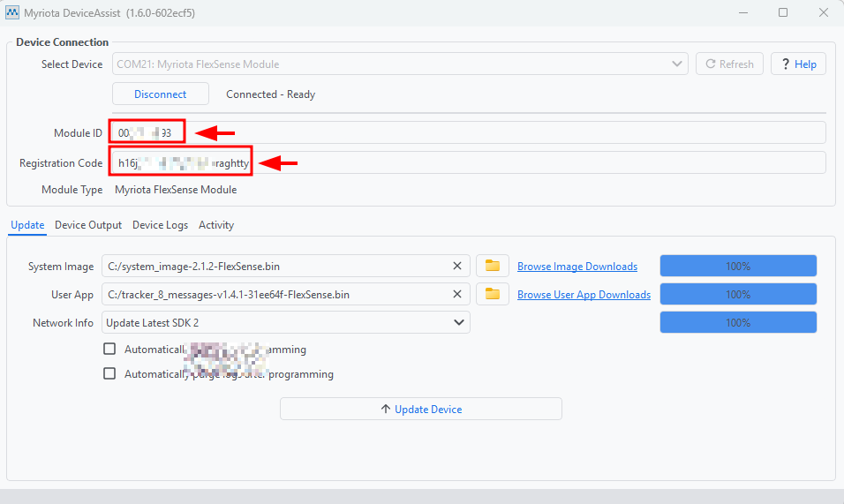This screenshot has height=504, width=844.
Task: Click the "Device Connection" group title
Action: coord(63,42)
